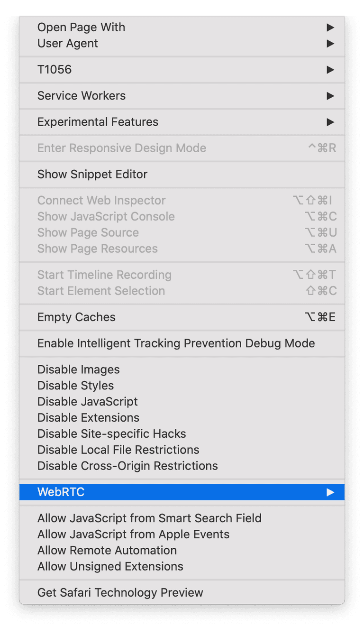Viewport: 364px width, 627px height.
Task: Open the T1056 device submenu
Action: [x=55, y=70]
